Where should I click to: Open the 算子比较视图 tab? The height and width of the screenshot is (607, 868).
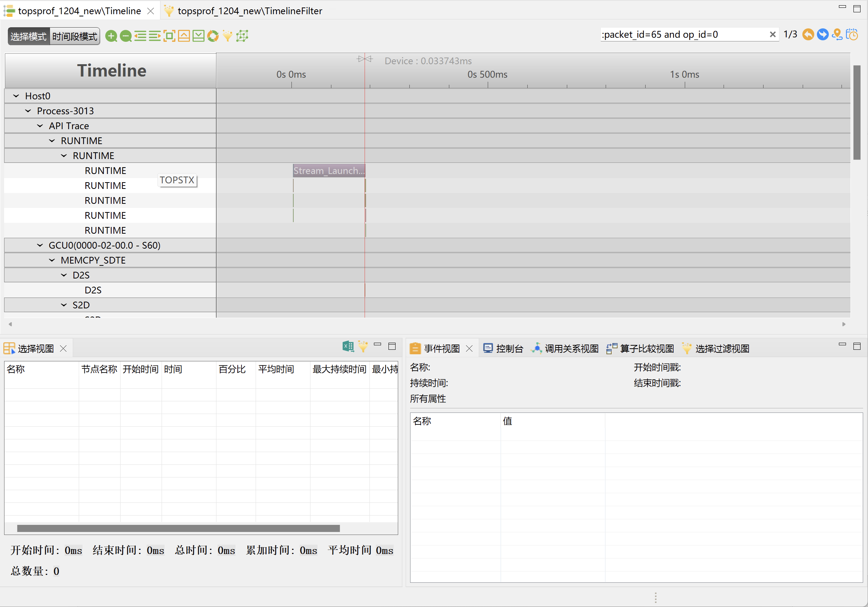(640, 349)
